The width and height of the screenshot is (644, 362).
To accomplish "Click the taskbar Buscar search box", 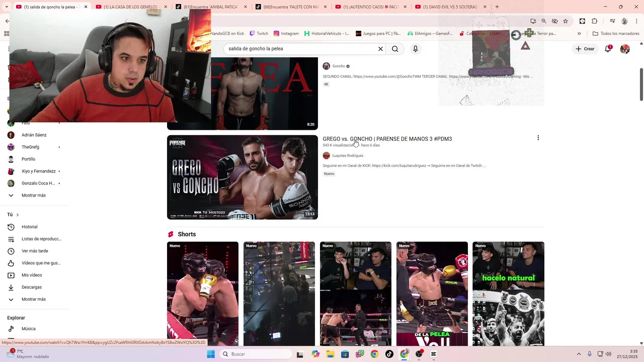I will (256, 354).
